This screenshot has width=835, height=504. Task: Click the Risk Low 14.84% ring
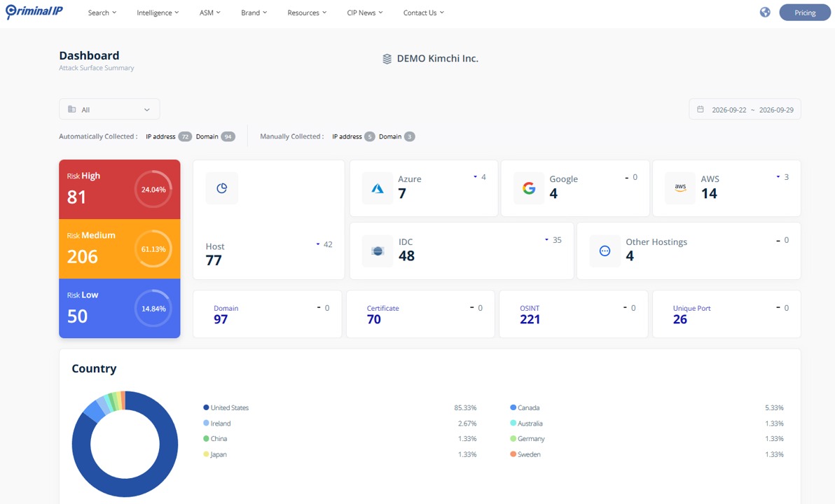pyautogui.click(x=153, y=309)
